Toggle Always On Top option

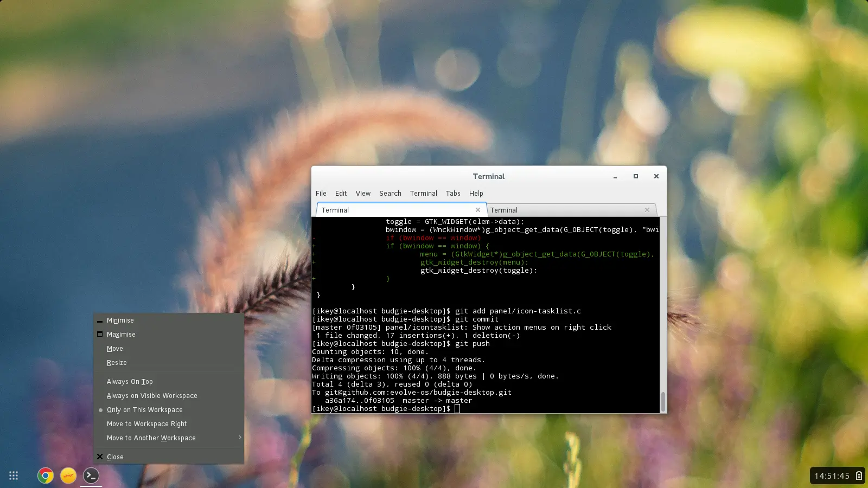pos(168,382)
